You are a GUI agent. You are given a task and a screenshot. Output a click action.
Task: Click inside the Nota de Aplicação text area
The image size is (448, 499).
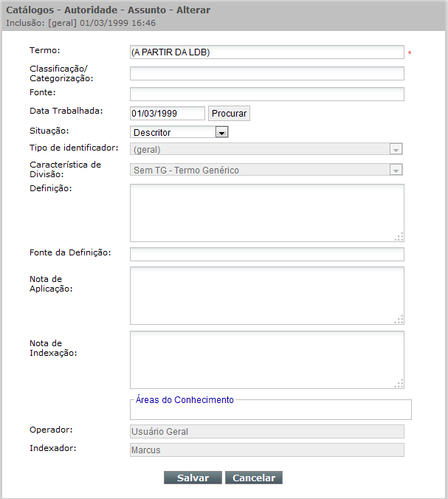[x=267, y=296]
